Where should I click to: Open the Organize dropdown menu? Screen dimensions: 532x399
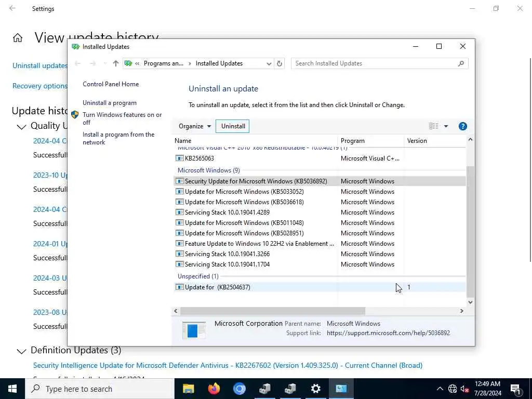tap(195, 126)
